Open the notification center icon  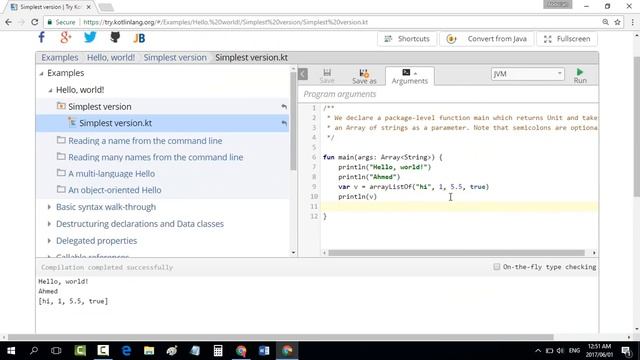(627, 351)
